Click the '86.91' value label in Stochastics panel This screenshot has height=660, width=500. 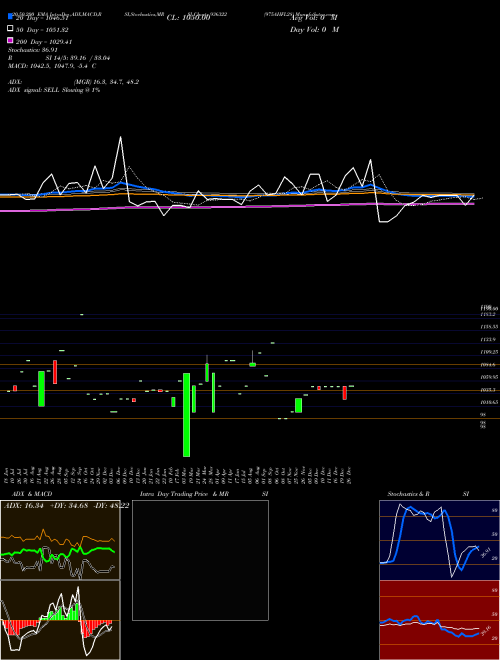(x=485, y=552)
